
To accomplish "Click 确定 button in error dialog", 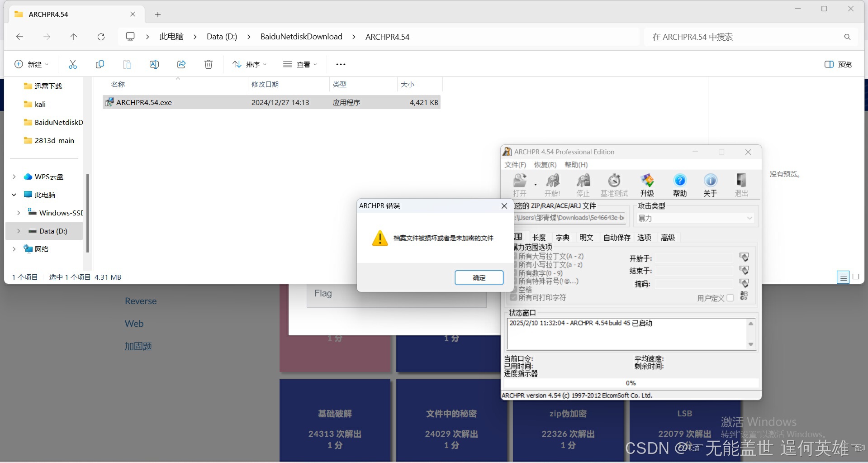I will point(479,277).
